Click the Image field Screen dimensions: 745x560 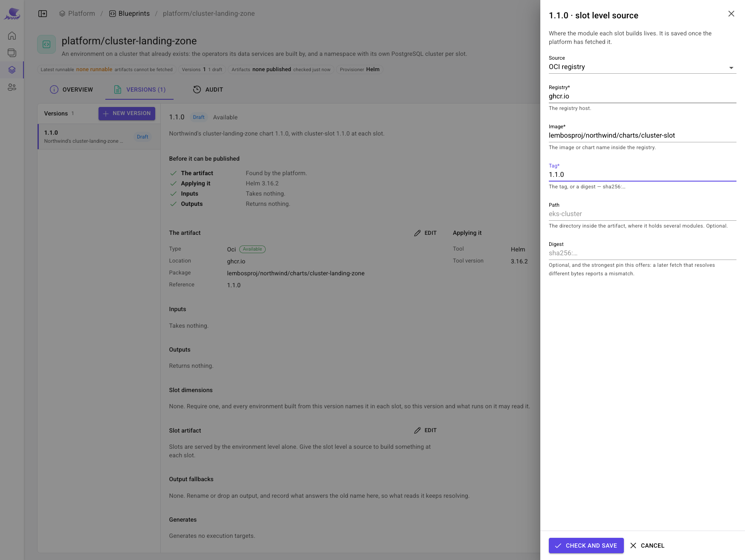642,136
